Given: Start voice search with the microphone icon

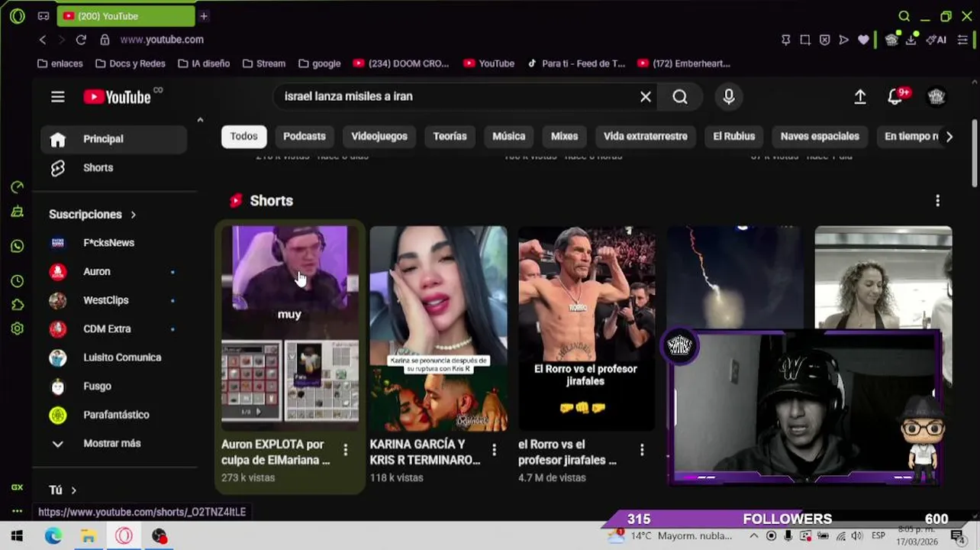Looking at the screenshot, I should (x=729, y=96).
